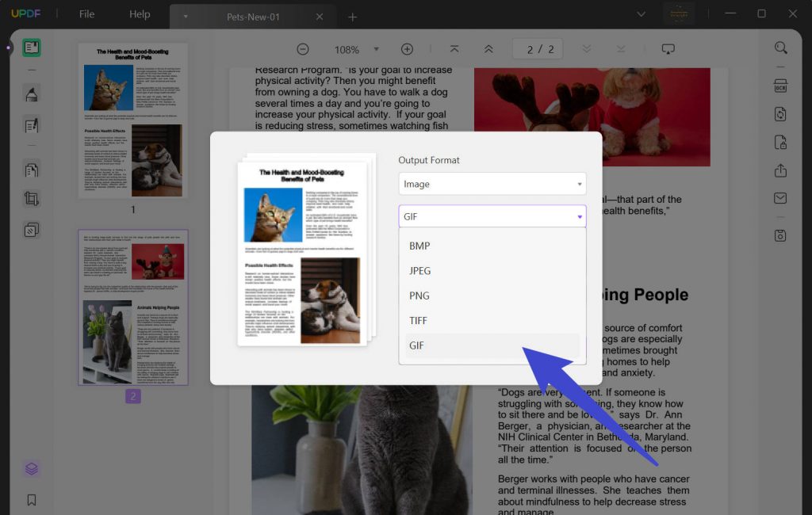Viewport: 812px width, 515px height.
Task: Open the Crop Pages tool
Action: coord(31,197)
